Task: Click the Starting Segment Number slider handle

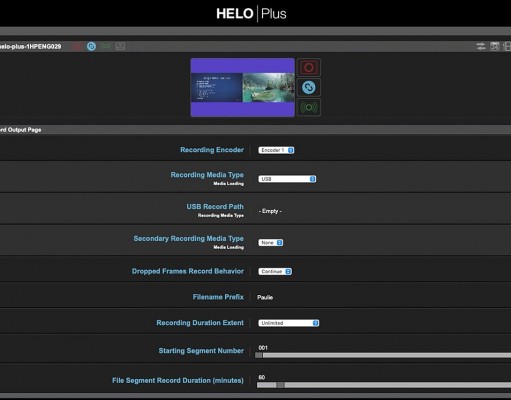Action: point(259,355)
